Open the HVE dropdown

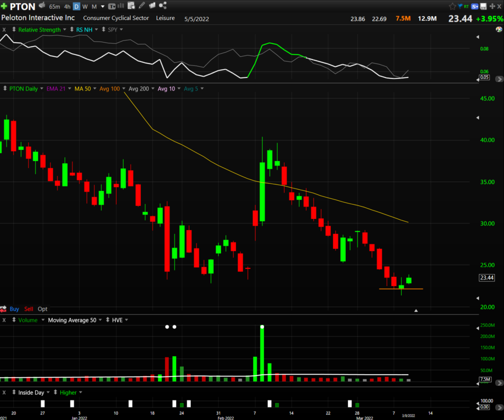(x=126, y=320)
